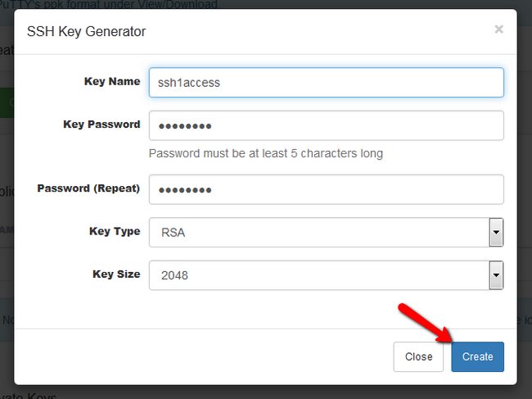Click the password length hint text
532x399 pixels.
tap(265, 153)
